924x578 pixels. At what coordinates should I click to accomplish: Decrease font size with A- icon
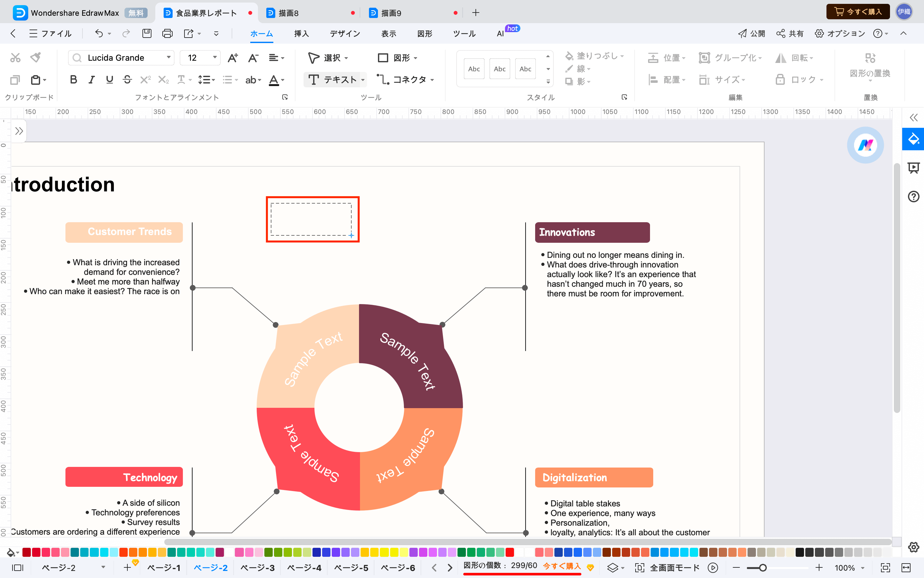pos(253,58)
